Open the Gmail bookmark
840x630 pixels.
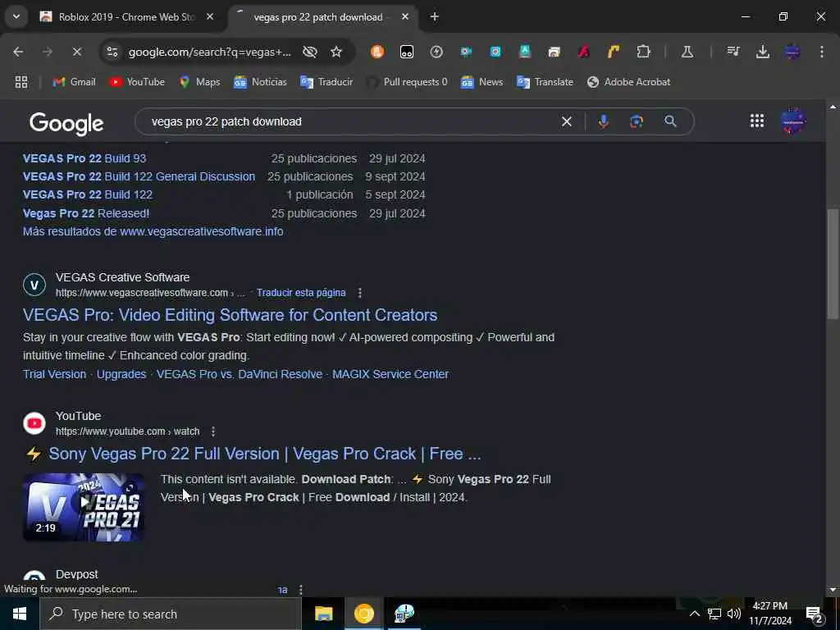click(74, 82)
